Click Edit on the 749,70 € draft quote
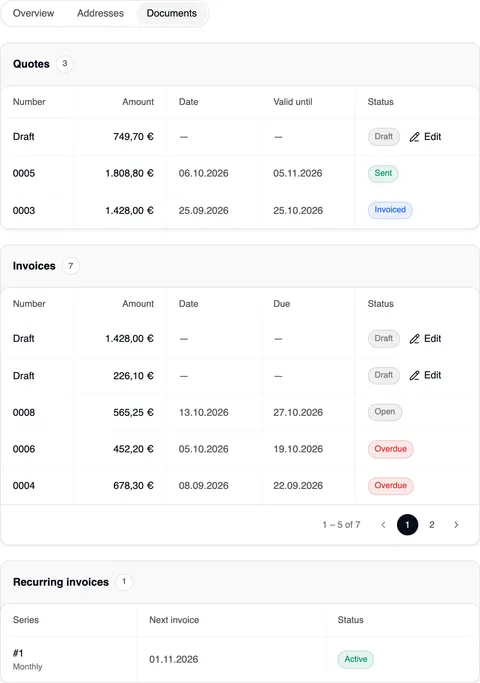Image resolution: width=480 pixels, height=683 pixels. click(425, 137)
